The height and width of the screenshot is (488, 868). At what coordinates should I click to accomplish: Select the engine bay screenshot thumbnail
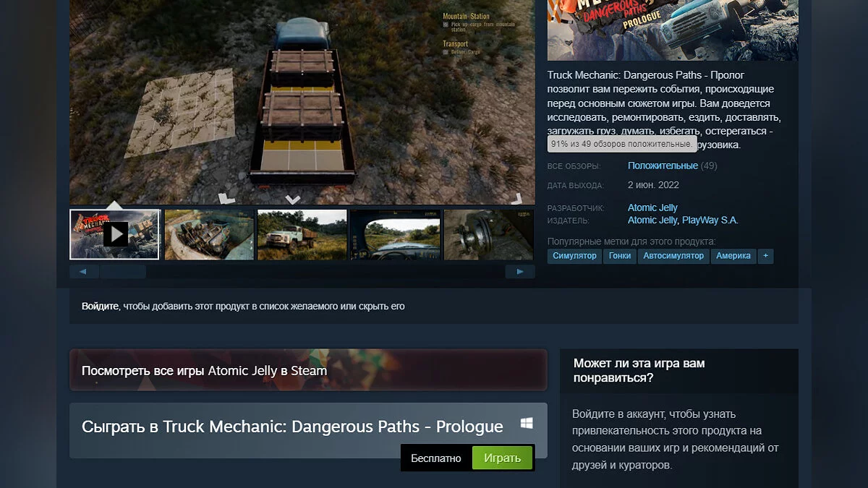(209, 234)
